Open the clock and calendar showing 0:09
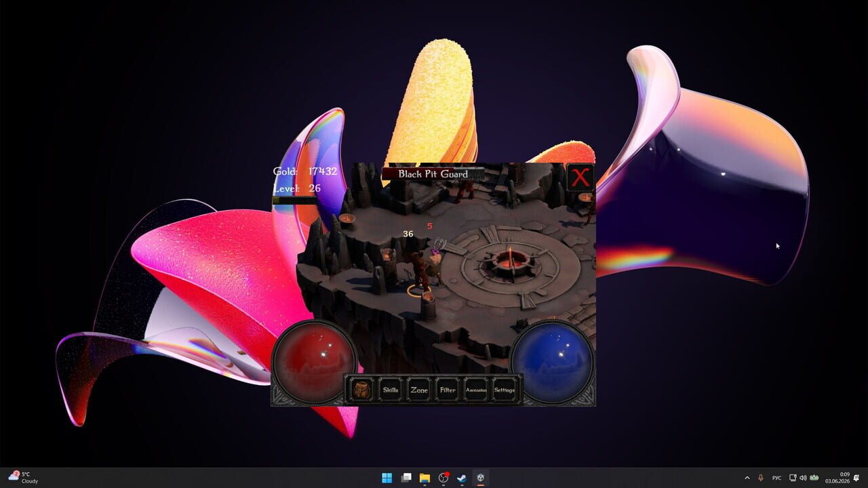The height and width of the screenshot is (488, 868). 837,478
